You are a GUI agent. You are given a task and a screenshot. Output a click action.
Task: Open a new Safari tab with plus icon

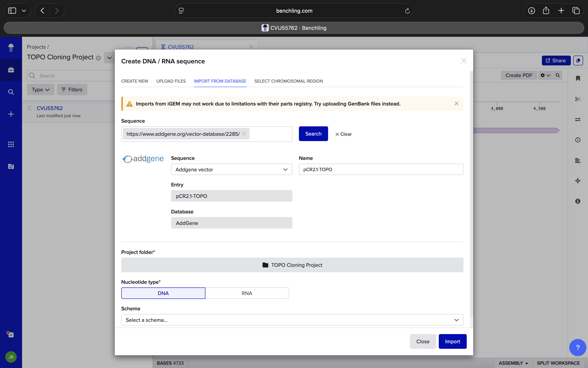click(561, 11)
